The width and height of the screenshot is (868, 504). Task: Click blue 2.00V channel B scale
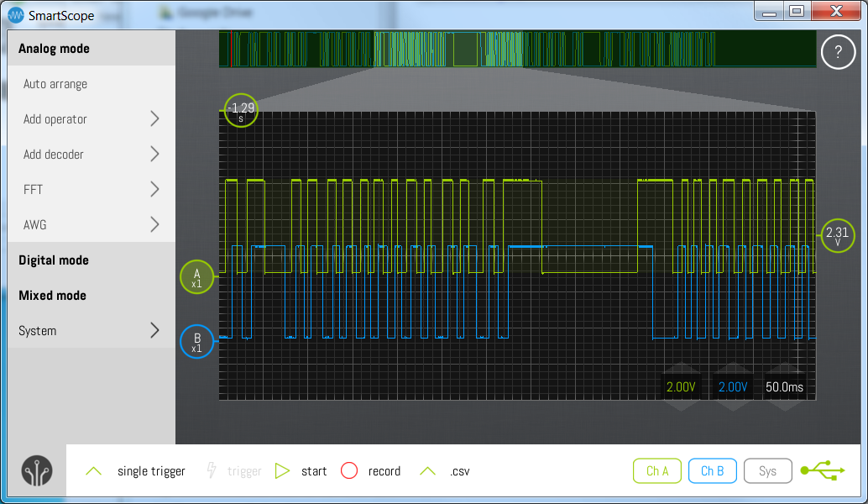(x=733, y=387)
